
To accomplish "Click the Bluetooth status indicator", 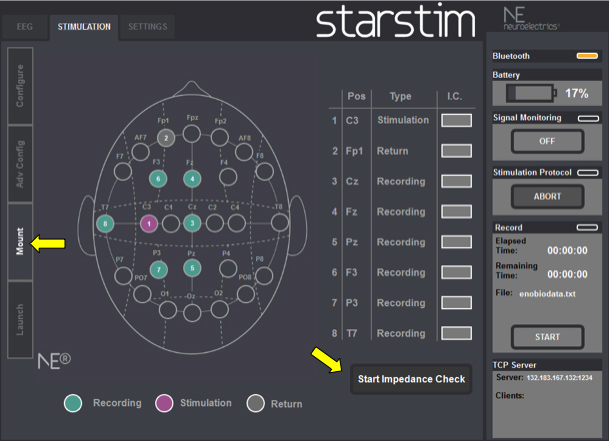I will (586, 56).
